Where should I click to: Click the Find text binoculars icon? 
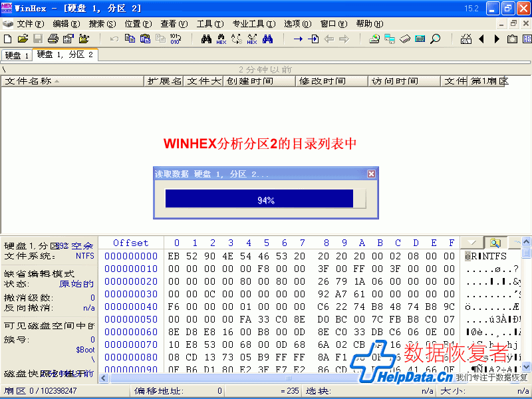tap(206, 39)
